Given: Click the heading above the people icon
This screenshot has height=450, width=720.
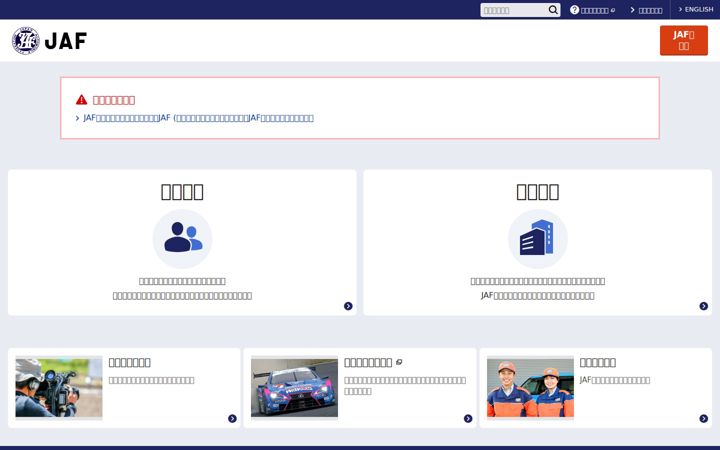Looking at the screenshot, I should point(182,191).
